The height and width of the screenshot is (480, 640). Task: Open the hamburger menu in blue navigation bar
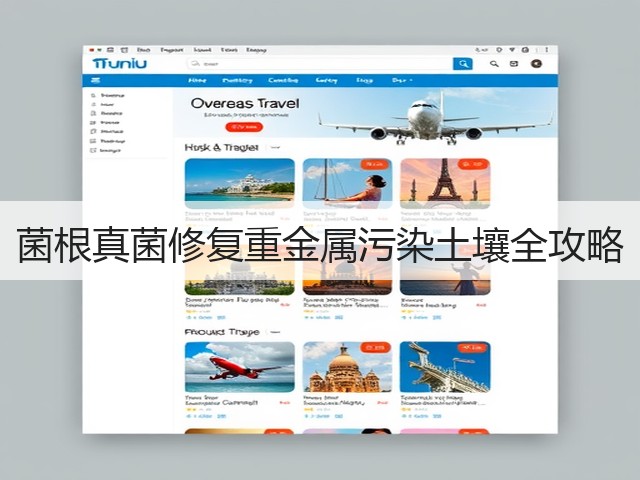click(96, 80)
